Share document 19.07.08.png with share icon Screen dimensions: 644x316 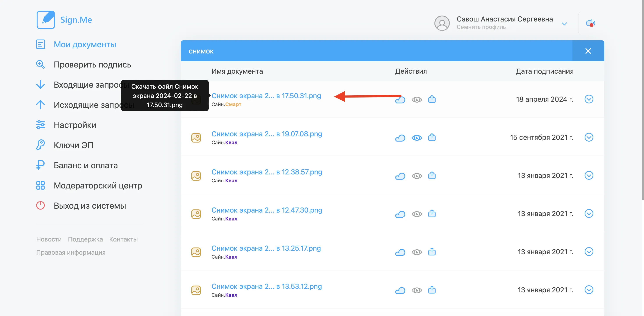[432, 137]
